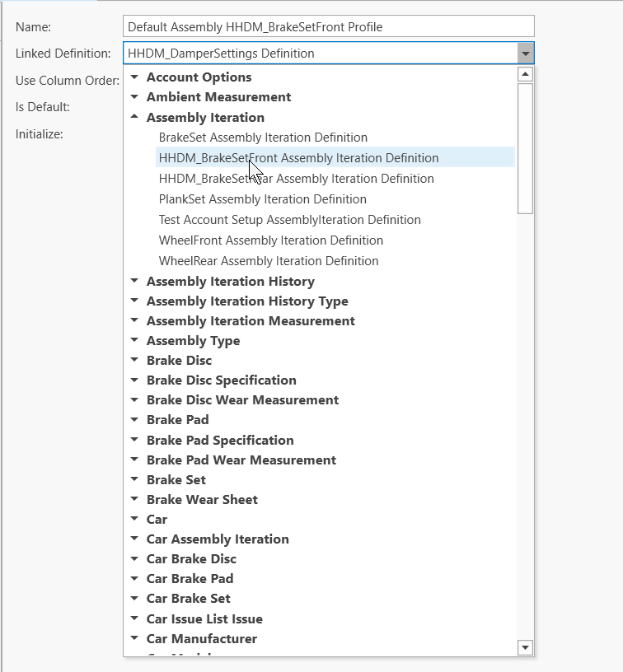Expand the Account Options group
The height and width of the screenshot is (672, 623).
pos(135,77)
